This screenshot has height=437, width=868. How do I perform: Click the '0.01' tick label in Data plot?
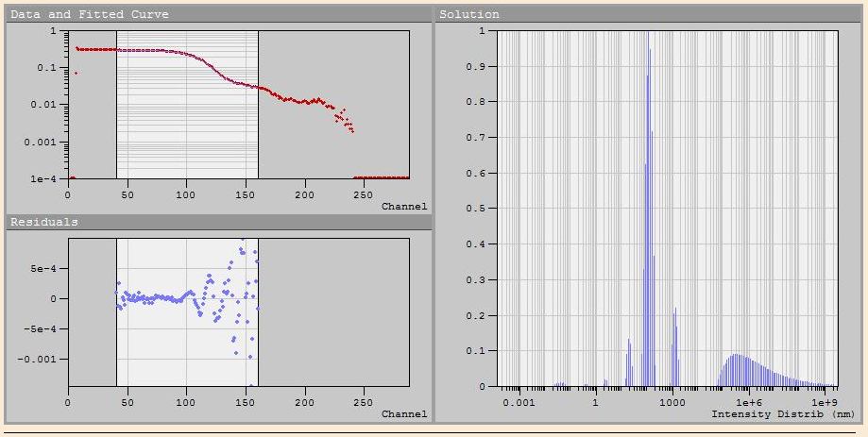[43, 105]
